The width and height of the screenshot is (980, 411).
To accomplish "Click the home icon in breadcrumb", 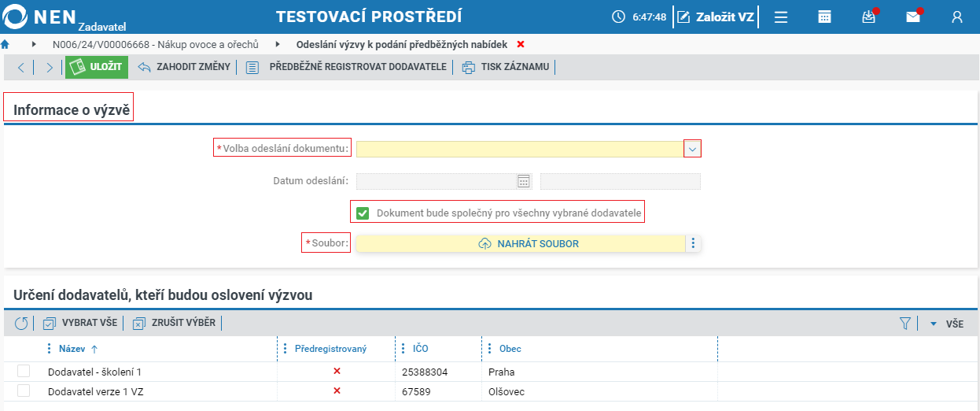I will tap(6, 44).
